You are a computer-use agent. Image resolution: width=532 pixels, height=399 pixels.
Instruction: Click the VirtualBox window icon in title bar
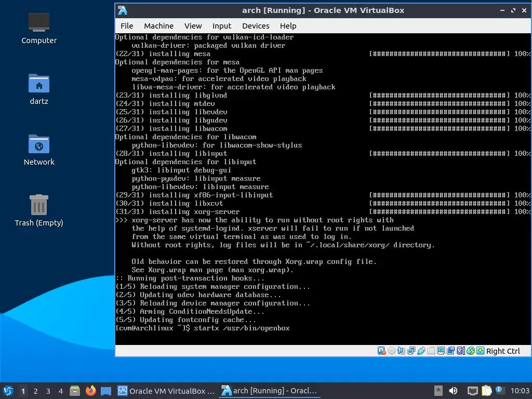click(x=123, y=10)
